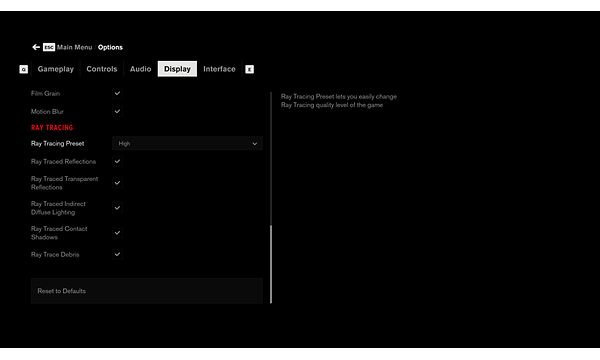Click the settings list scrollbar thumb
The width and height of the screenshot is (600, 360).
271,264
